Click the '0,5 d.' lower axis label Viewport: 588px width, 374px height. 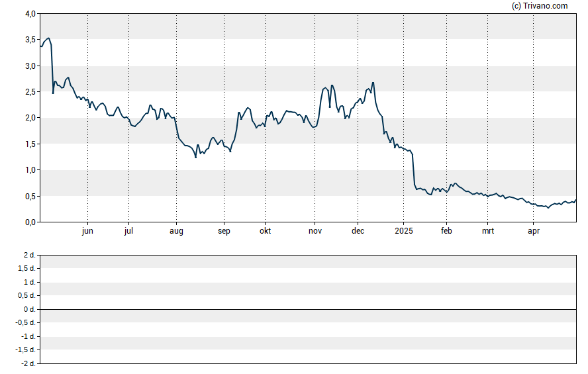26,296
